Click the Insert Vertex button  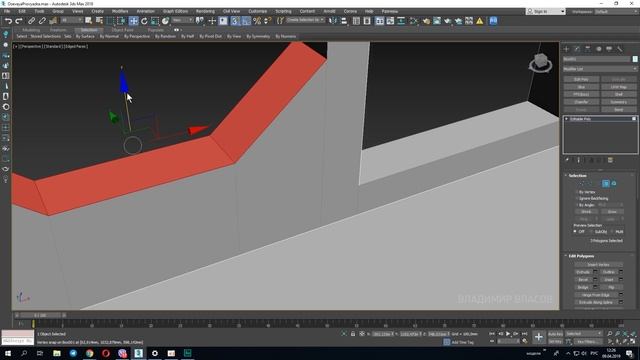point(598,264)
